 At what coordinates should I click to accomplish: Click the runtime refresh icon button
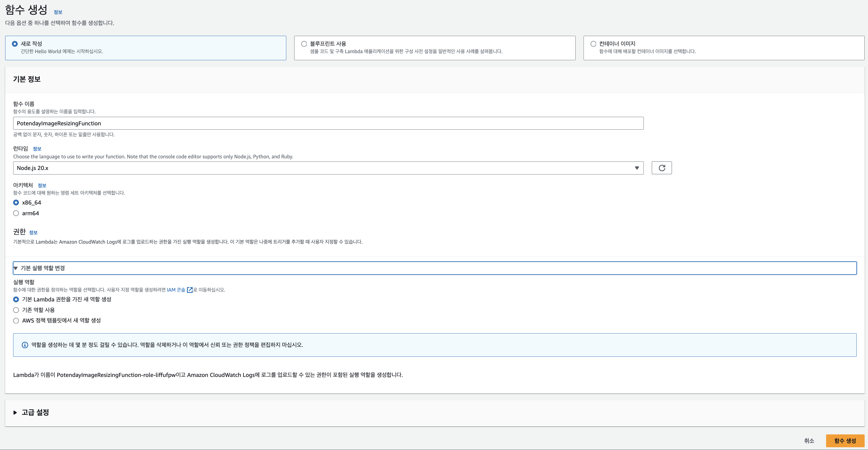pos(662,168)
